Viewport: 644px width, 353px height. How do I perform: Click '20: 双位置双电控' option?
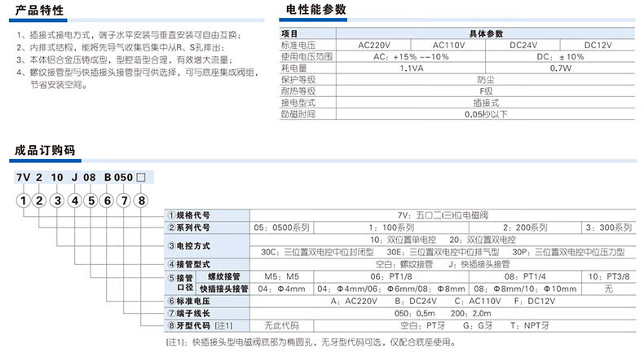click(482, 240)
